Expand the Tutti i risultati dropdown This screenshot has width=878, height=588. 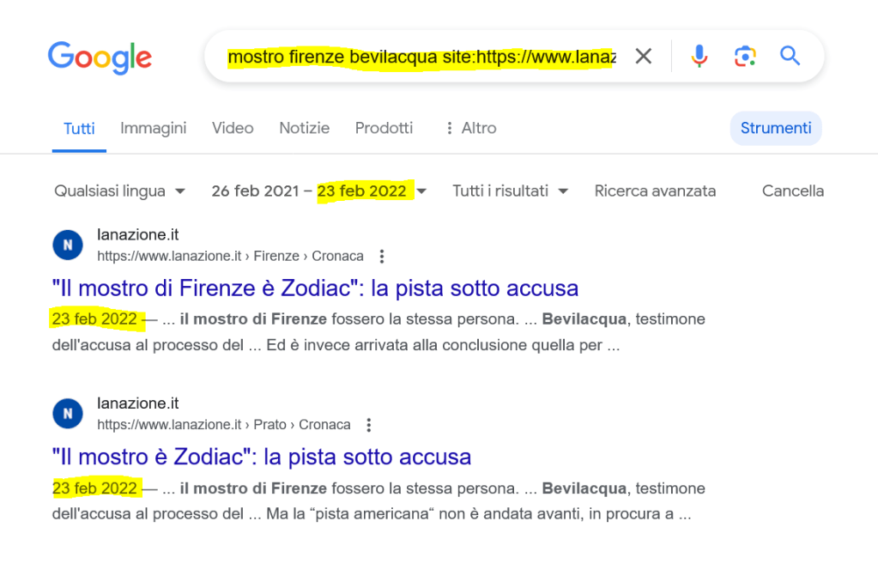pos(510,191)
